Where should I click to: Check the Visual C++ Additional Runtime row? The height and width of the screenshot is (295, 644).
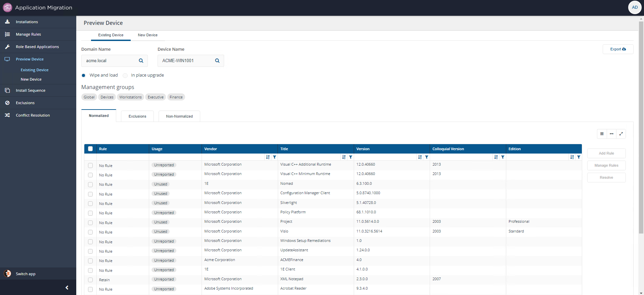click(90, 165)
